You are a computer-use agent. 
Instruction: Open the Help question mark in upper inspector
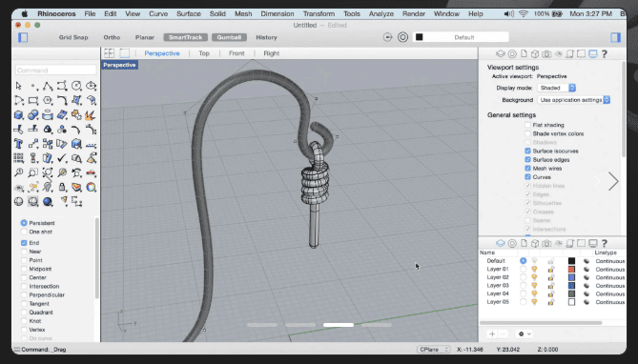click(x=605, y=53)
